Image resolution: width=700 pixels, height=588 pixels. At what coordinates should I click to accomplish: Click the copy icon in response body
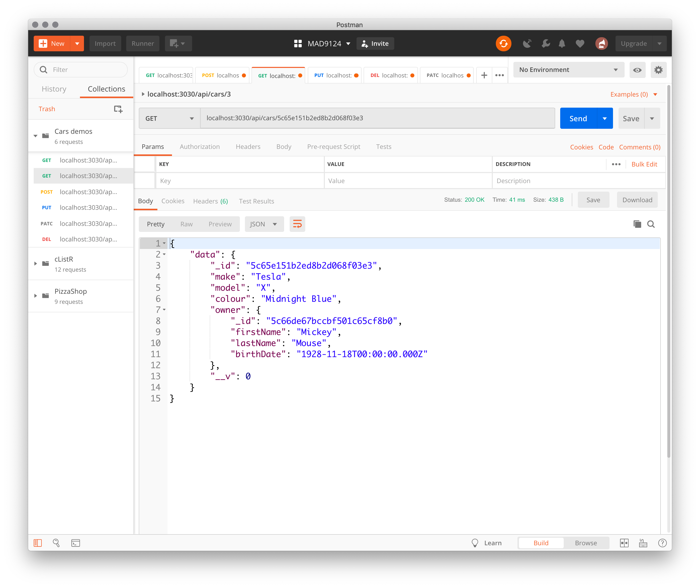pos(637,224)
